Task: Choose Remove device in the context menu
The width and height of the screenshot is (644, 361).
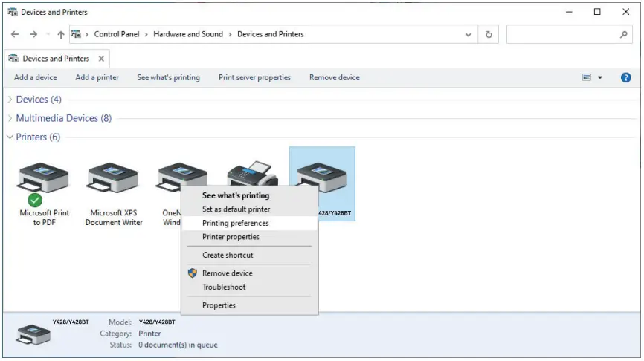Action: [x=227, y=273]
